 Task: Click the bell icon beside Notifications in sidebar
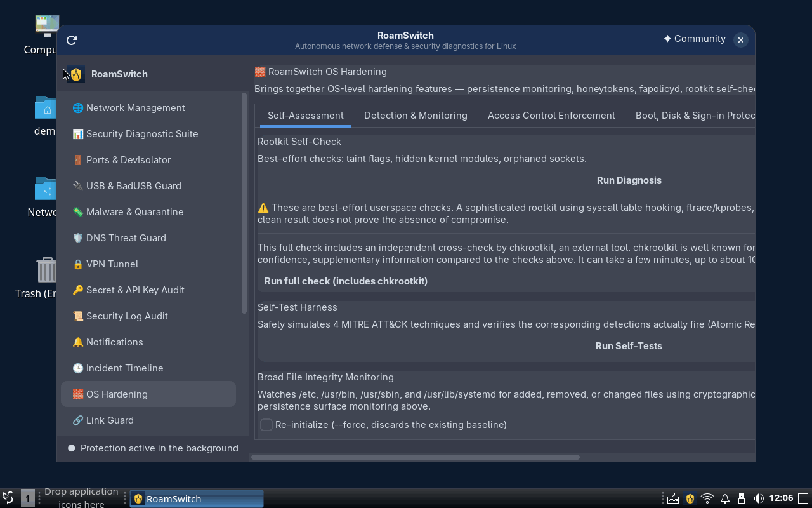(78, 342)
